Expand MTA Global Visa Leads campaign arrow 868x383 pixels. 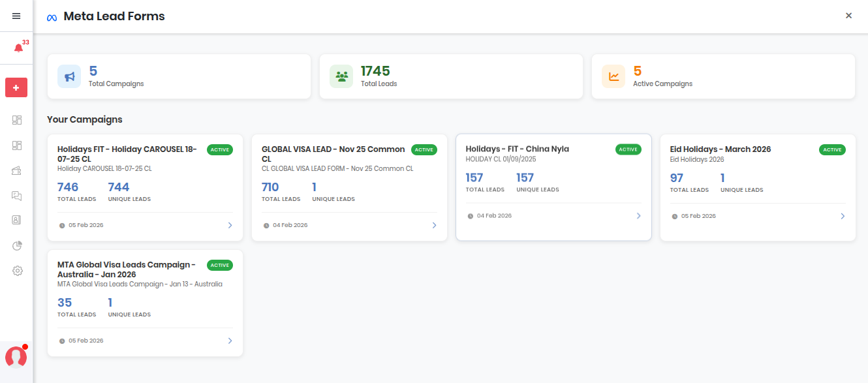pyautogui.click(x=230, y=341)
